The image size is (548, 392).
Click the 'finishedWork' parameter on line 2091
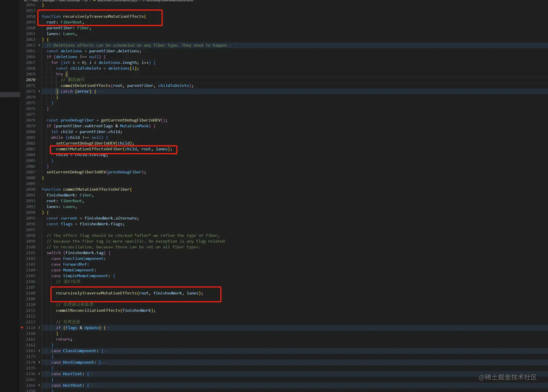(x=61, y=195)
